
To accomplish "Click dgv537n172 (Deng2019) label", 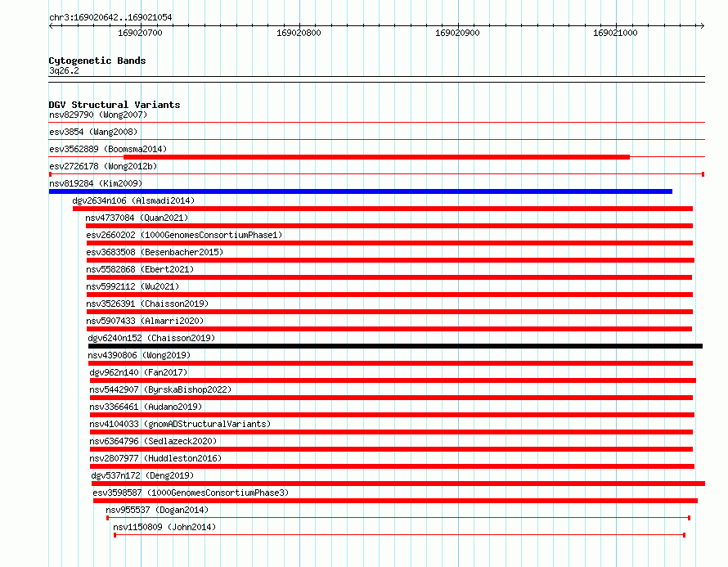I will pyautogui.click(x=142, y=475).
